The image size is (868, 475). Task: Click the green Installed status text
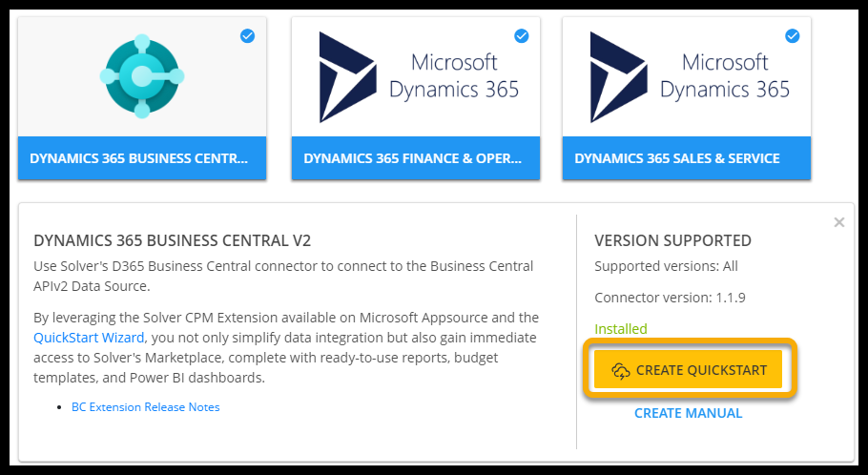point(621,329)
